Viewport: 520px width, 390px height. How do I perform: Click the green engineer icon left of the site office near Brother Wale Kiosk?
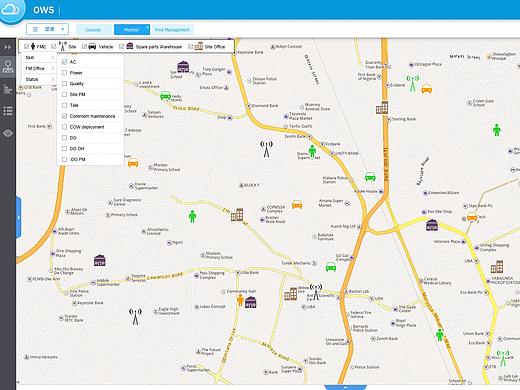point(192,216)
